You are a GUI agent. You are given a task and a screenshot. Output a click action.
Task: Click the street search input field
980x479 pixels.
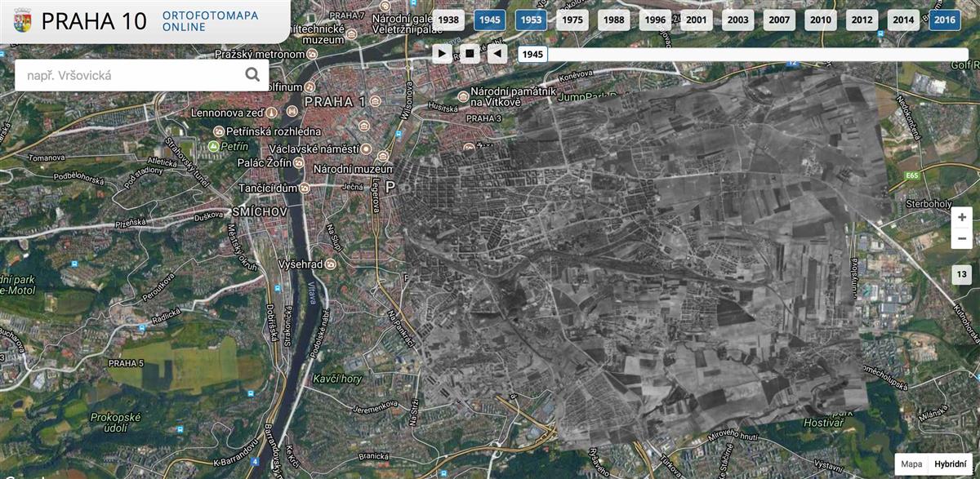coord(127,75)
